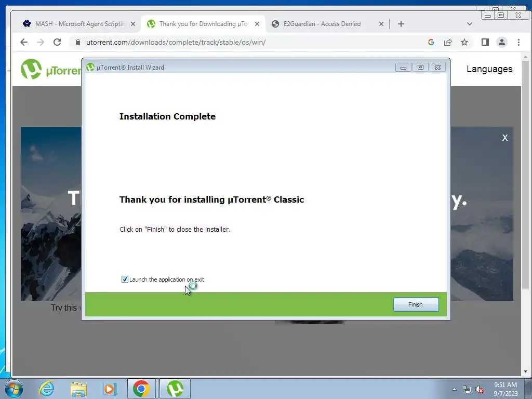Click the page vertical scrollbar
Image resolution: width=532 pixels, height=399 pixels.
(526, 175)
